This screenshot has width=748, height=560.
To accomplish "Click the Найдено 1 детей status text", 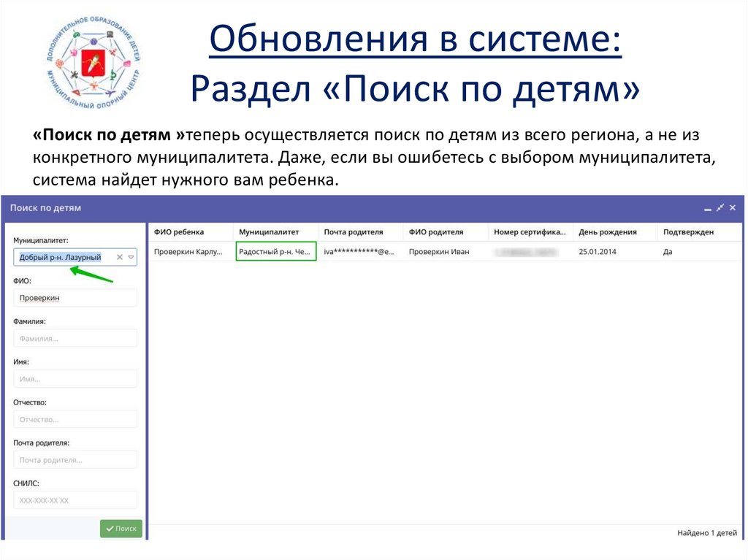I will pyautogui.click(x=707, y=533).
